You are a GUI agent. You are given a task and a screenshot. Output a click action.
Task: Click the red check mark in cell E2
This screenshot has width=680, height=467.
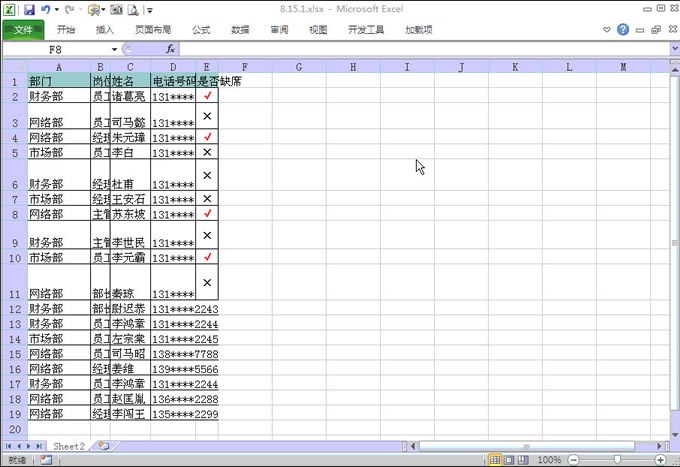[208, 95]
